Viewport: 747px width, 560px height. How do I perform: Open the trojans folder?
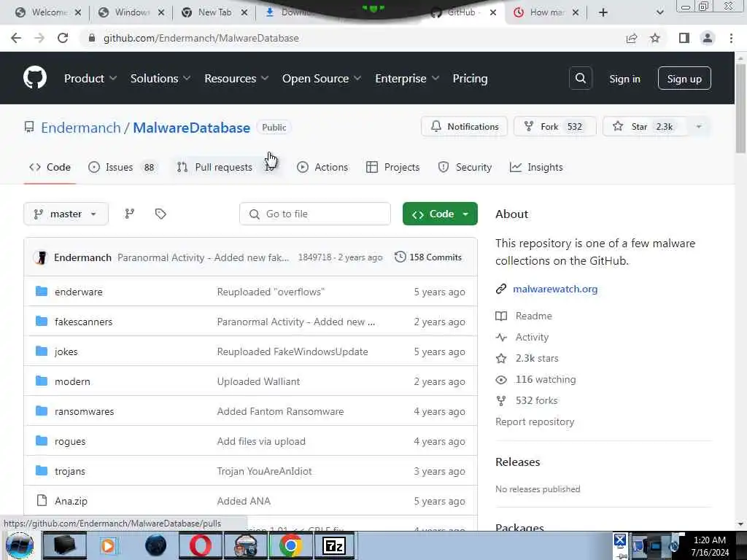70,472
